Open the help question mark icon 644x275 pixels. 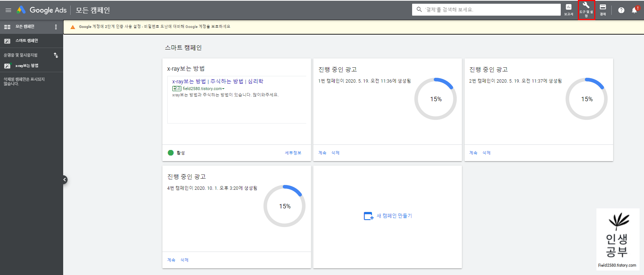[621, 10]
